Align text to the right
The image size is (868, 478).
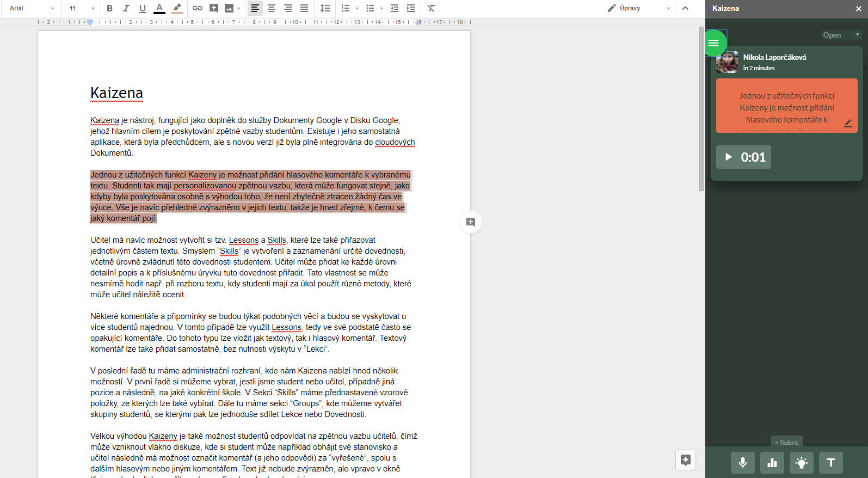click(288, 8)
